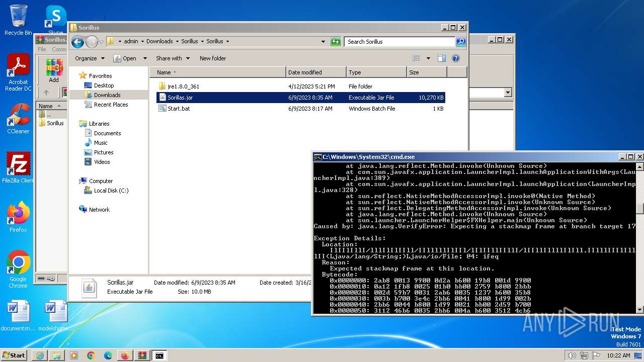Select Downloads in the navigation pane
644x362 pixels.
[x=107, y=95]
